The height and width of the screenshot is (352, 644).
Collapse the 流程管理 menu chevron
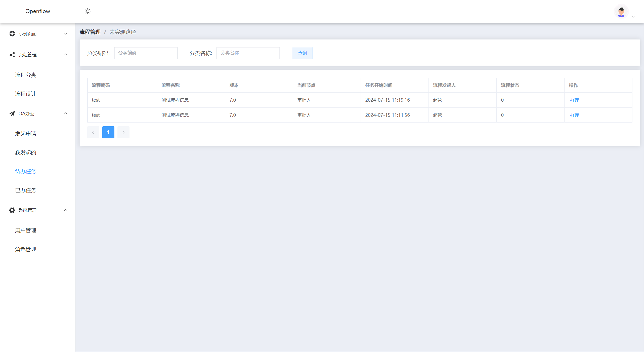point(66,55)
